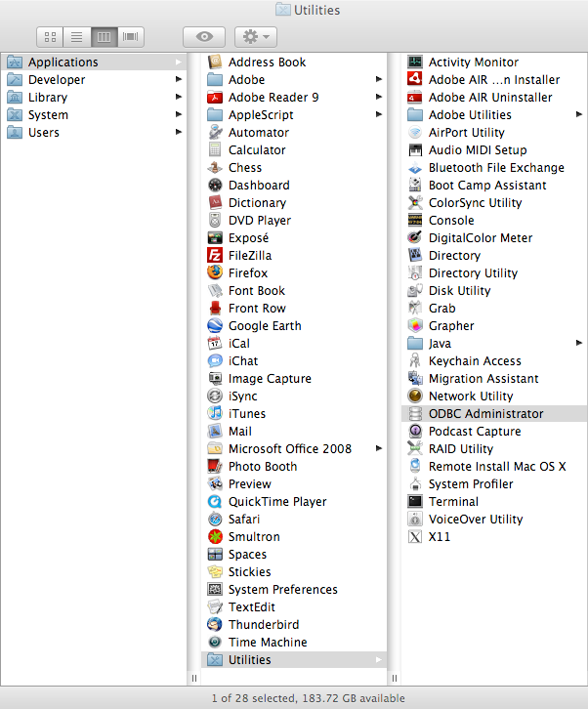The width and height of the screenshot is (588, 709).
Task: Click the Network Utility icon
Action: [x=415, y=396]
